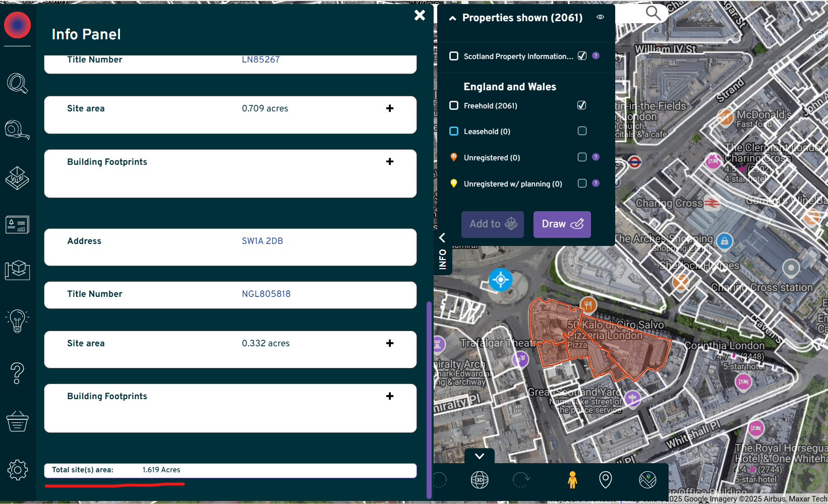Click the location pin tool

tap(606, 480)
